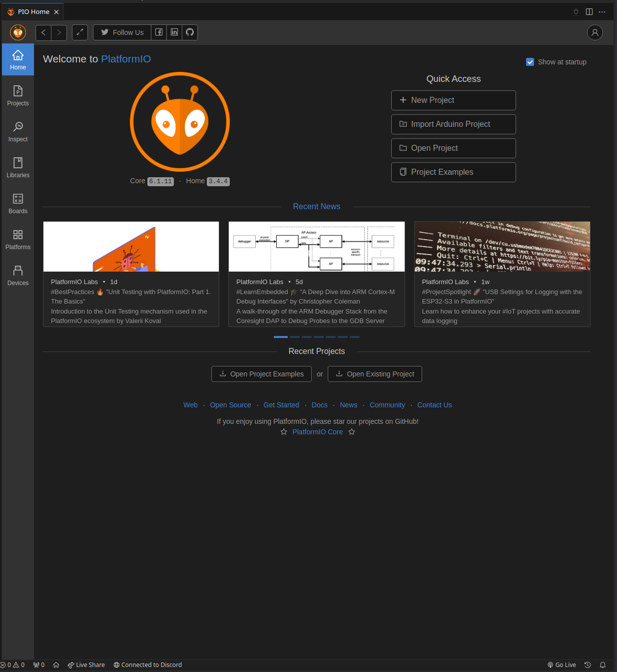Click the New Project button
This screenshot has height=672, width=617.
click(x=453, y=100)
